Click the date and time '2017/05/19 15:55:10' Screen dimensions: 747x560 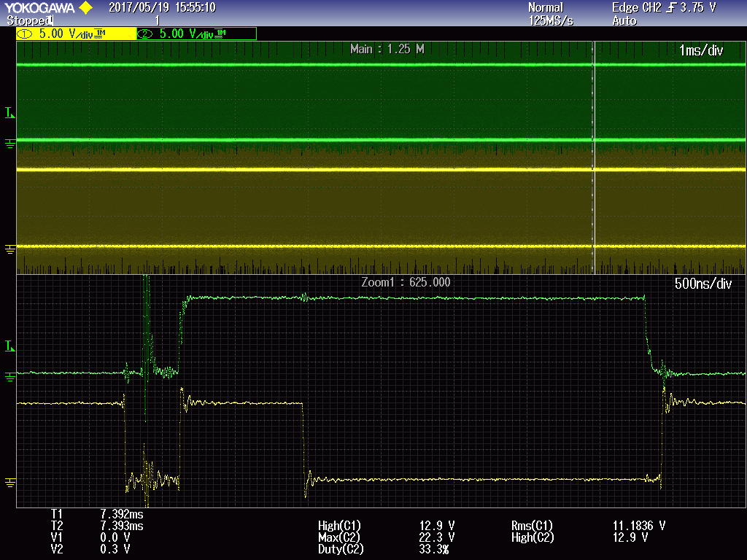pos(163,7)
